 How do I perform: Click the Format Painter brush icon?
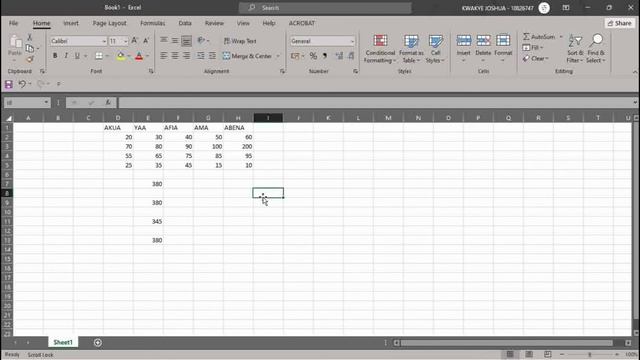click(29, 60)
